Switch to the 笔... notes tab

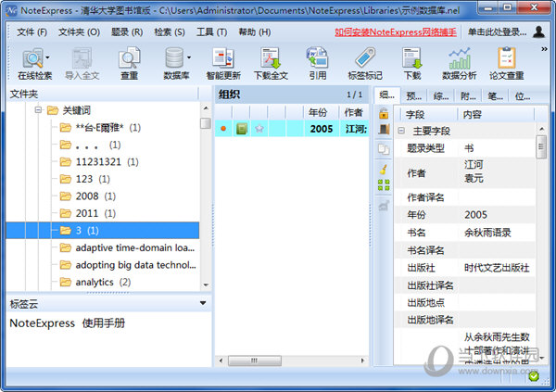tap(496, 95)
